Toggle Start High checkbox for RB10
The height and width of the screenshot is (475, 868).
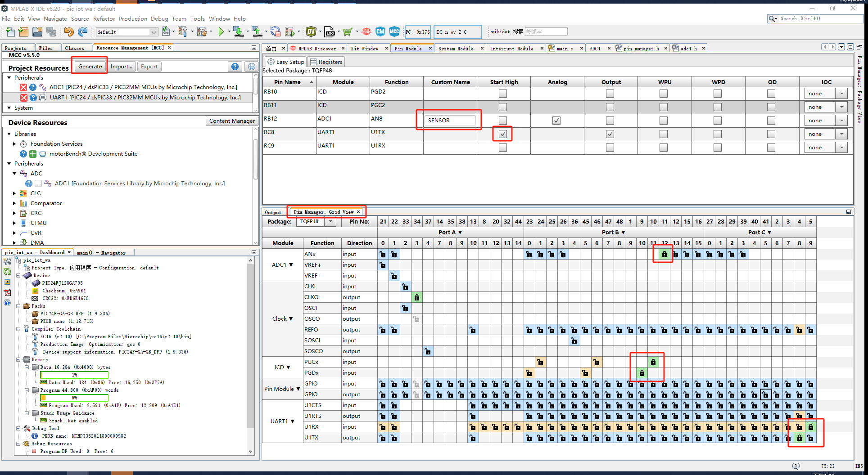click(x=503, y=94)
